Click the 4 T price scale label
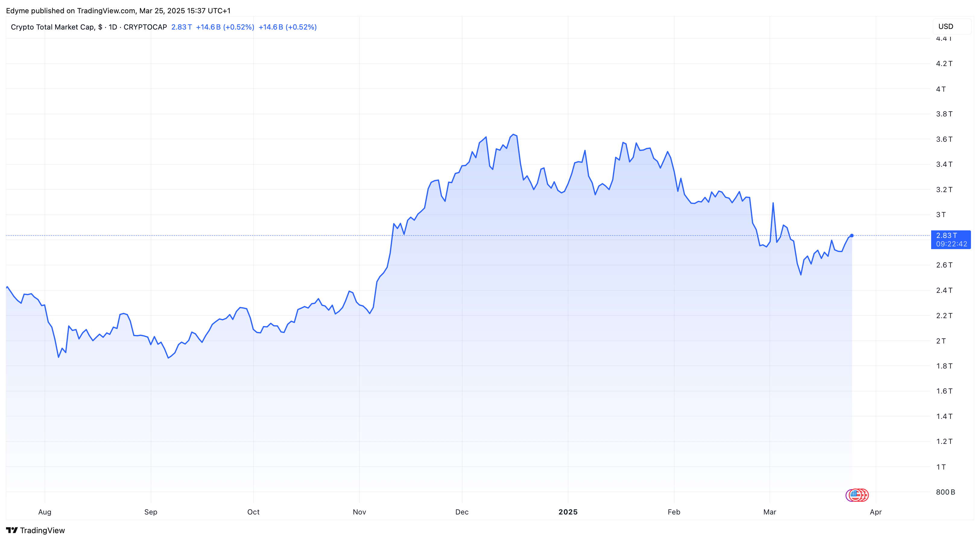 pos(941,89)
